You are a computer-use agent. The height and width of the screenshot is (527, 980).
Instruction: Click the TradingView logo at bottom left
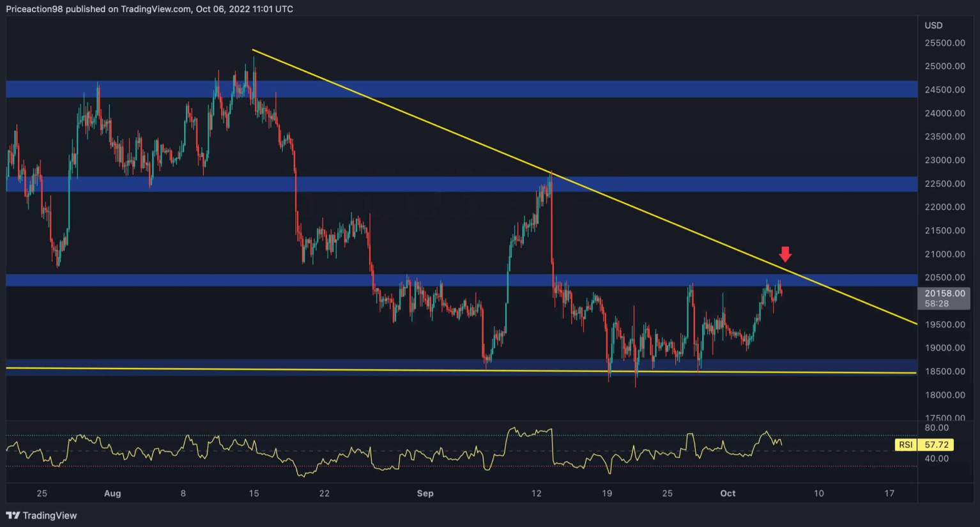coord(42,516)
